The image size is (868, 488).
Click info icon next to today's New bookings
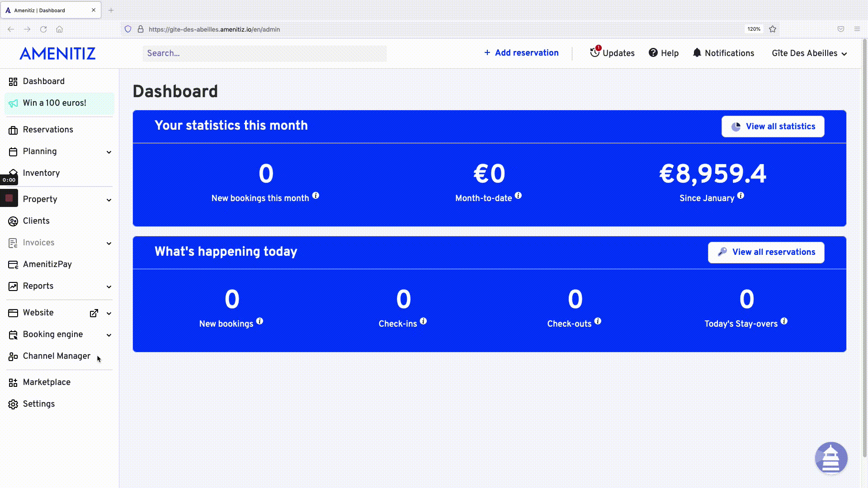click(259, 321)
